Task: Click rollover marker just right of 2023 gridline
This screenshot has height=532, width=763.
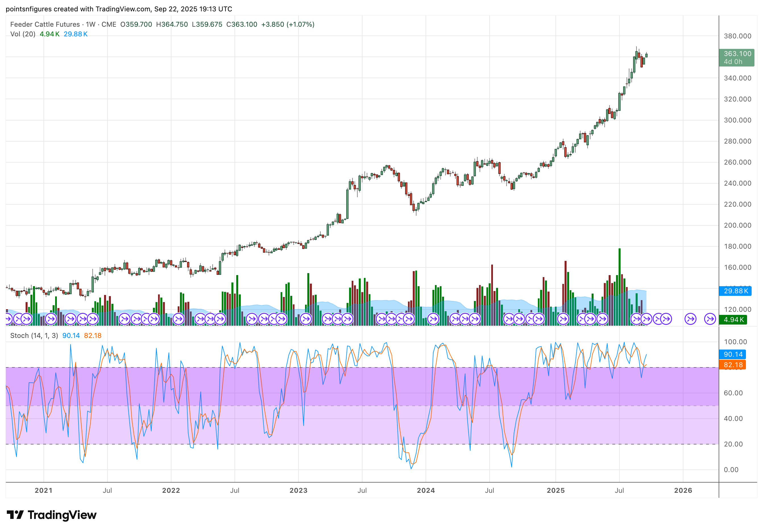Action: pos(306,319)
